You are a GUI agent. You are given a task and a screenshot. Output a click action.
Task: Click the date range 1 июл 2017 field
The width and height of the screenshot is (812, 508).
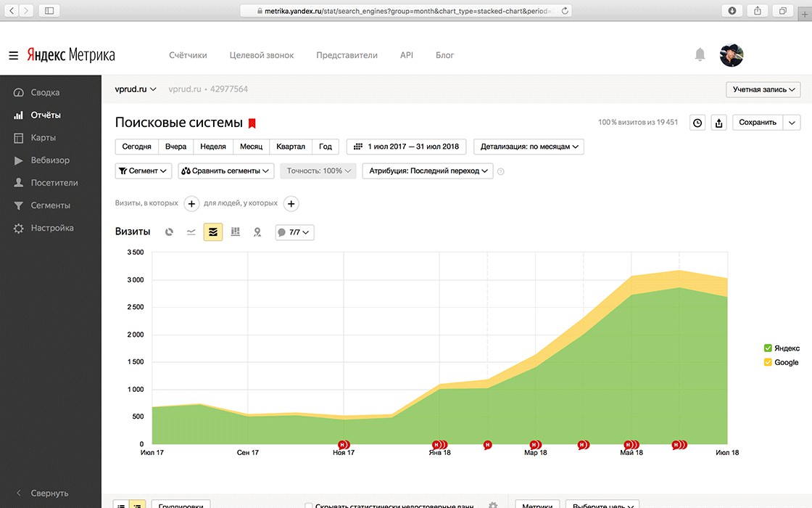[x=407, y=147]
